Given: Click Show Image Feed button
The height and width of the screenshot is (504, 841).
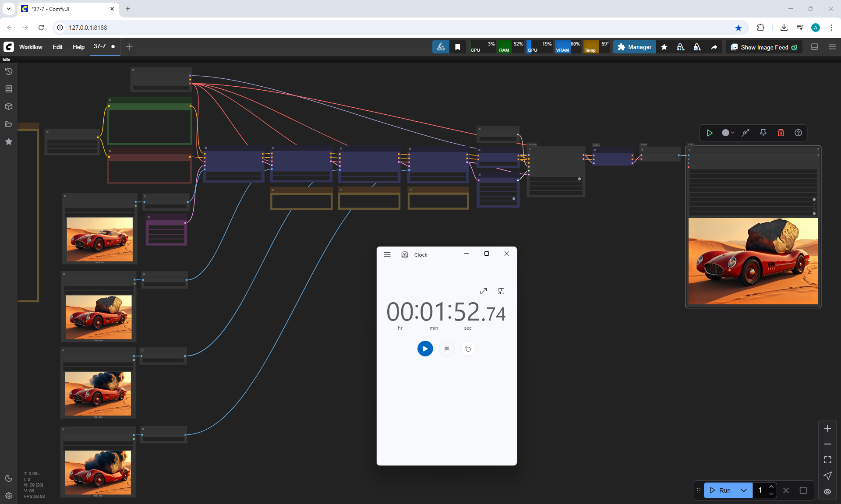Looking at the screenshot, I should (764, 47).
